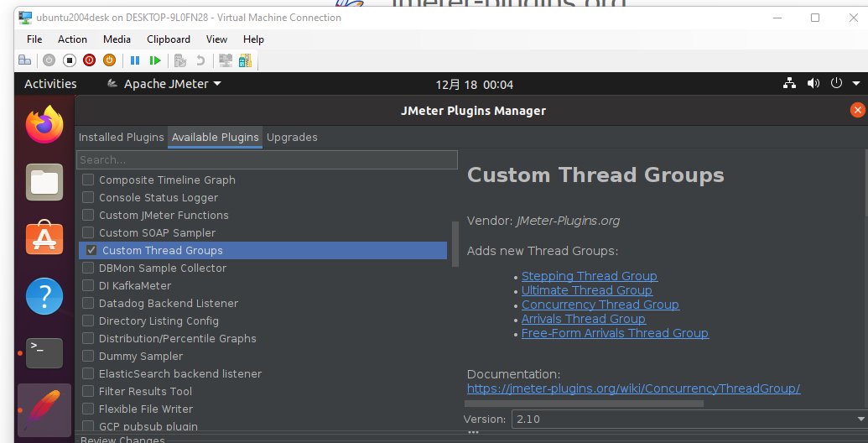
Task: Pause the virtual machine
Action: (134, 60)
